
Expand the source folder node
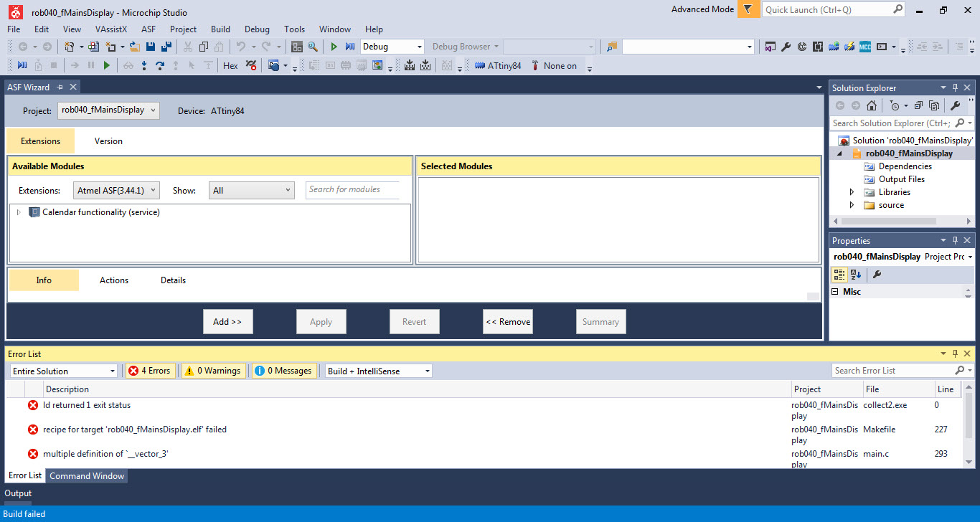coord(852,205)
